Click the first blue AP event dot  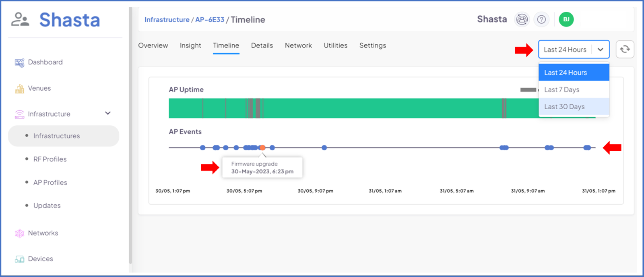[203, 148]
